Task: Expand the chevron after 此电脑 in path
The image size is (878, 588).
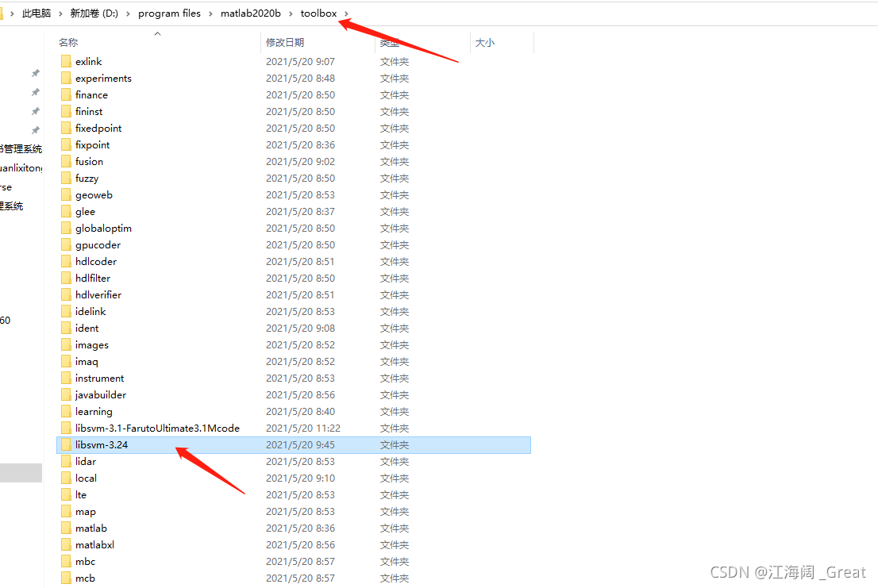Action: click(x=60, y=13)
